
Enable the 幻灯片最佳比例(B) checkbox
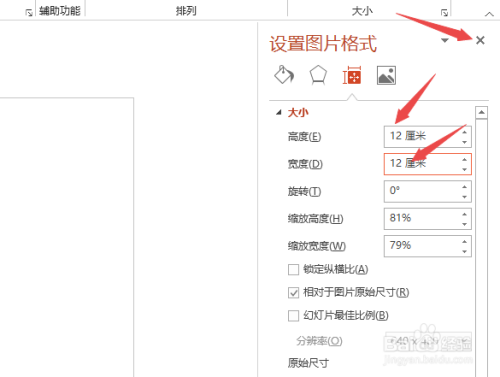point(293,316)
